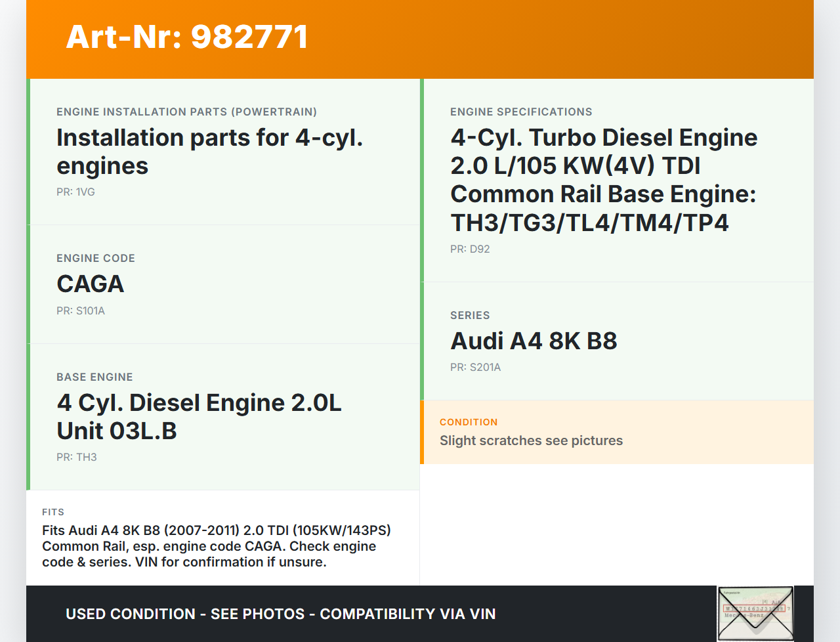Click the PR: S201A code
840x642 pixels.
[475, 368]
